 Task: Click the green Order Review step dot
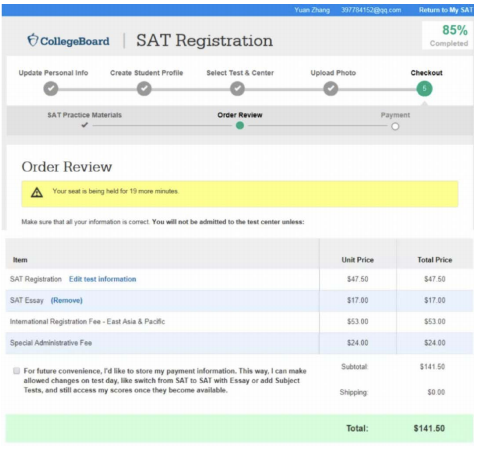(240, 126)
